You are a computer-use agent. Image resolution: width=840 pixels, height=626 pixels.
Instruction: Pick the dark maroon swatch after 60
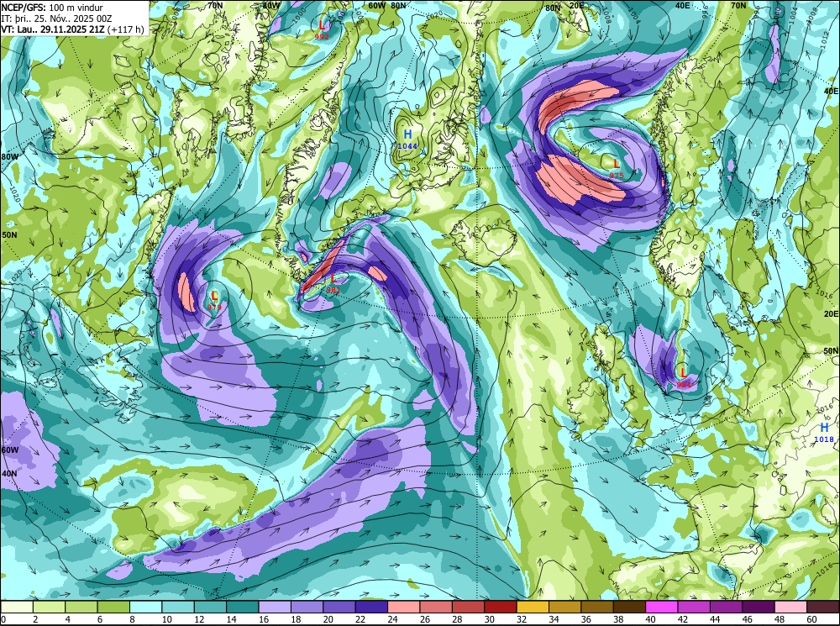[x=822, y=607]
